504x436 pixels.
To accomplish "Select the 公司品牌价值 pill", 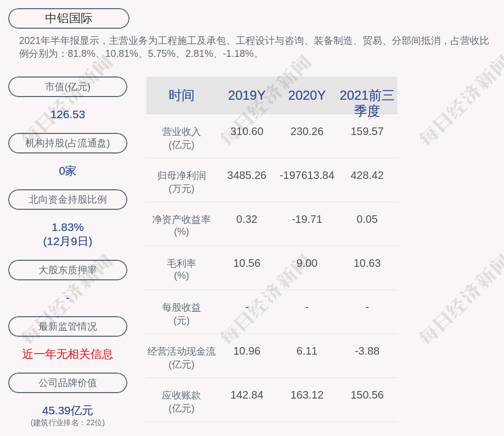I will click(x=68, y=383).
